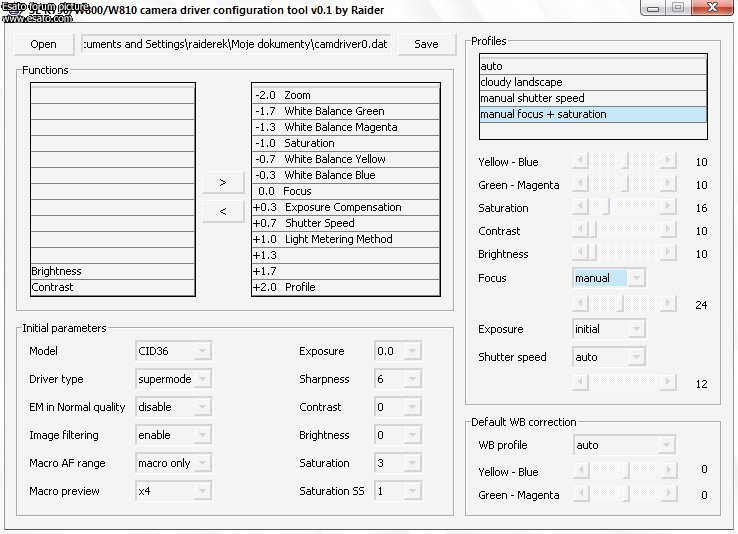Select the Light Metering Method row
The height and width of the screenshot is (534, 738).
346,239
